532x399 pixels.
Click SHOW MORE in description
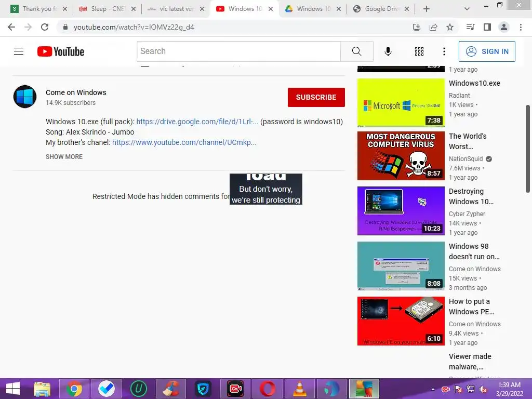pyautogui.click(x=64, y=157)
